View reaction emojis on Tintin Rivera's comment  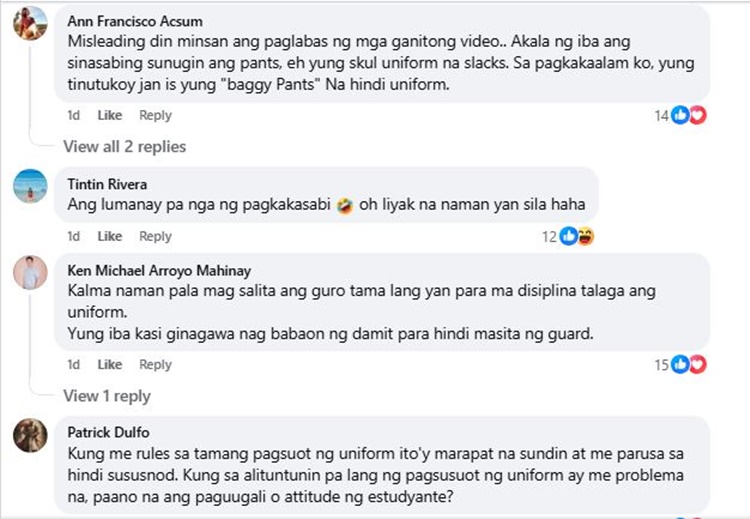(577, 236)
